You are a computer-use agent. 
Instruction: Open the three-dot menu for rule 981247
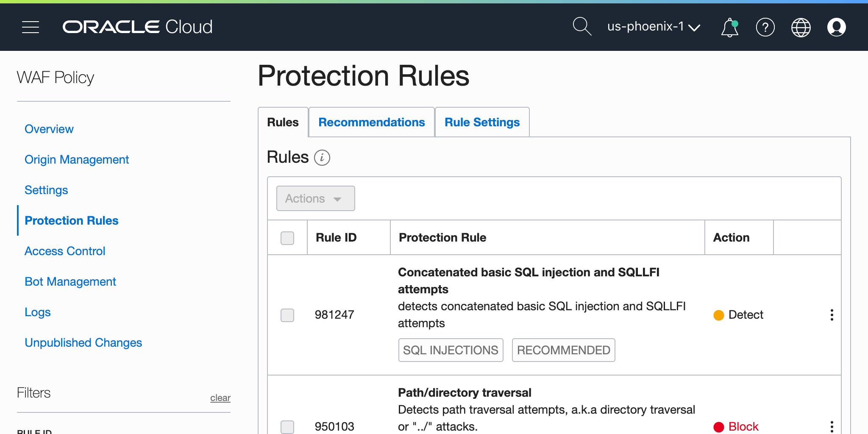tap(832, 315)
